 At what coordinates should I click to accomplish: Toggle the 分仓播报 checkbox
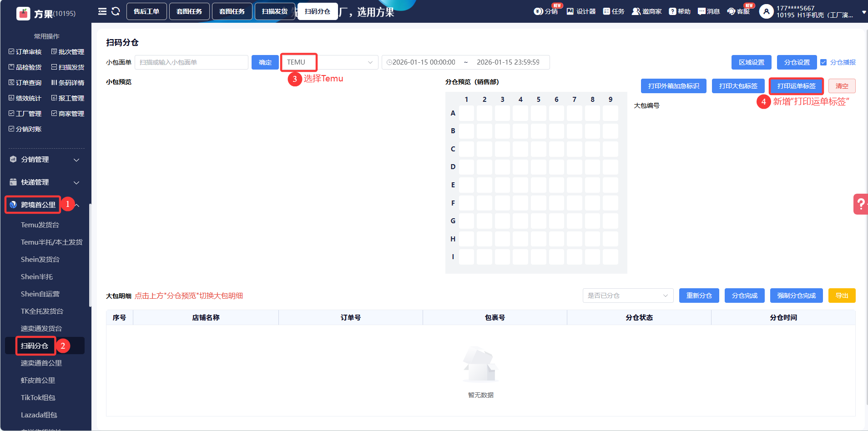click(x=823, y=62)
